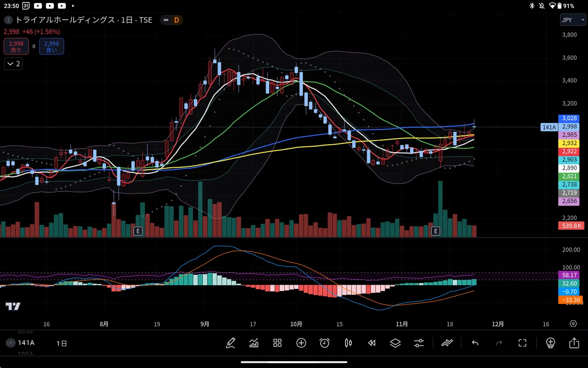588x368 pixels.
Task: Select the yellow 2,932 price label
Action: click(x=569, y=143)
